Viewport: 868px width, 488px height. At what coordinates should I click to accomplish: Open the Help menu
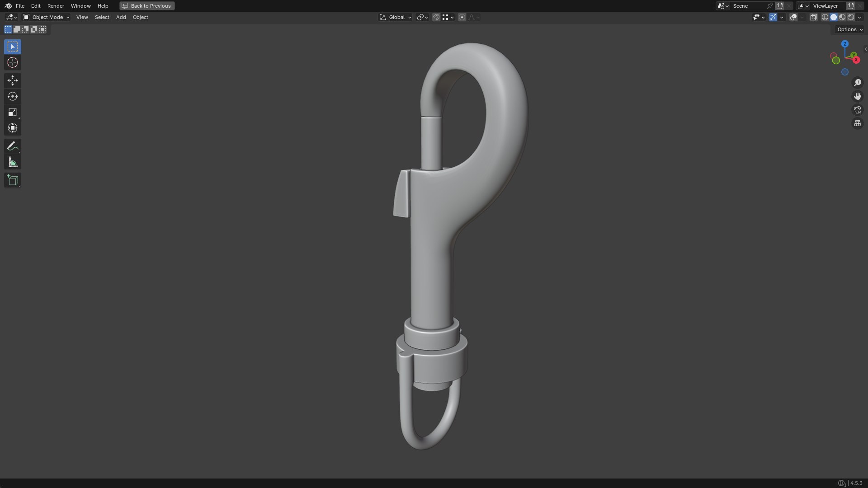(103, 6)
